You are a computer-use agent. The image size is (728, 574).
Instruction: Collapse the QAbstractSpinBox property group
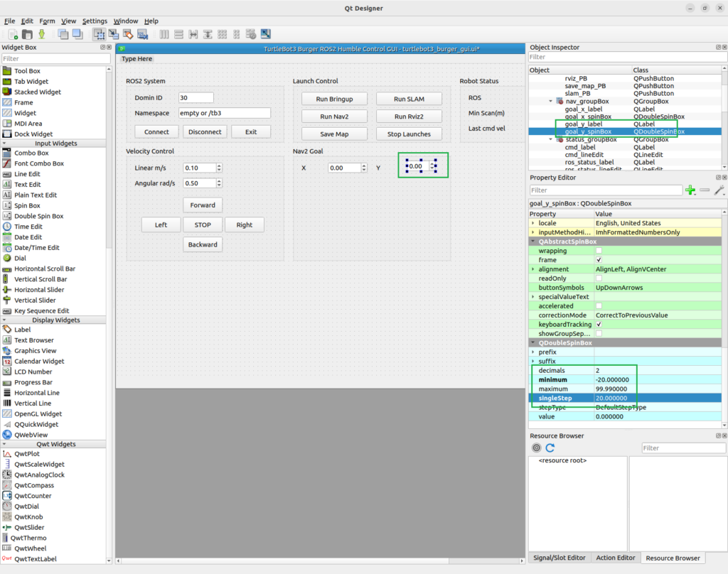coord(533,242)
